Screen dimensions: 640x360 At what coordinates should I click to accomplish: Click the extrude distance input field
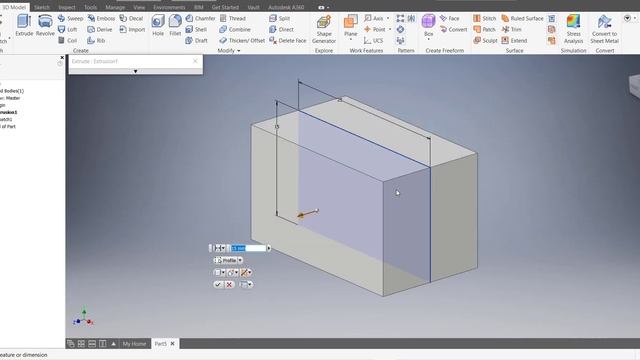coord(248,248)
